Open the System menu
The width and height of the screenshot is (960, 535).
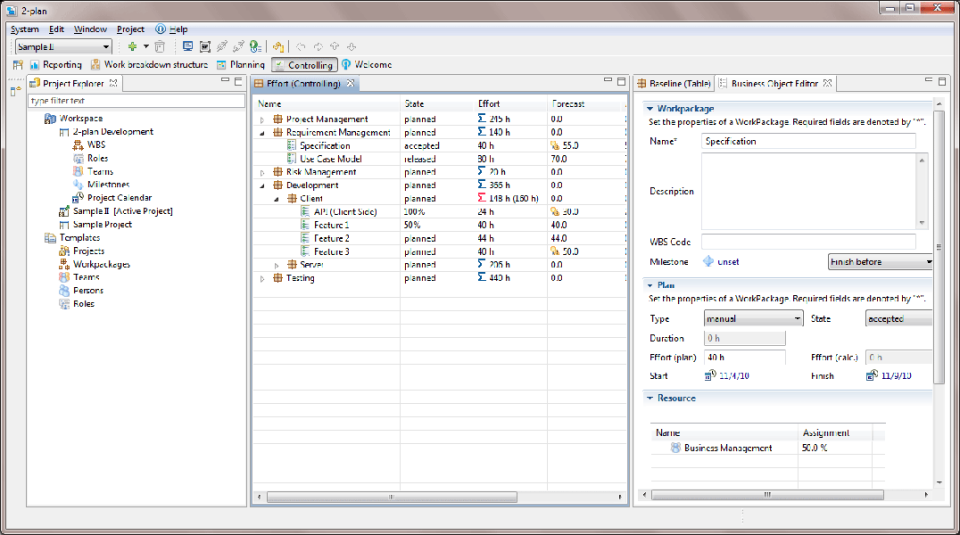point(24,29)
